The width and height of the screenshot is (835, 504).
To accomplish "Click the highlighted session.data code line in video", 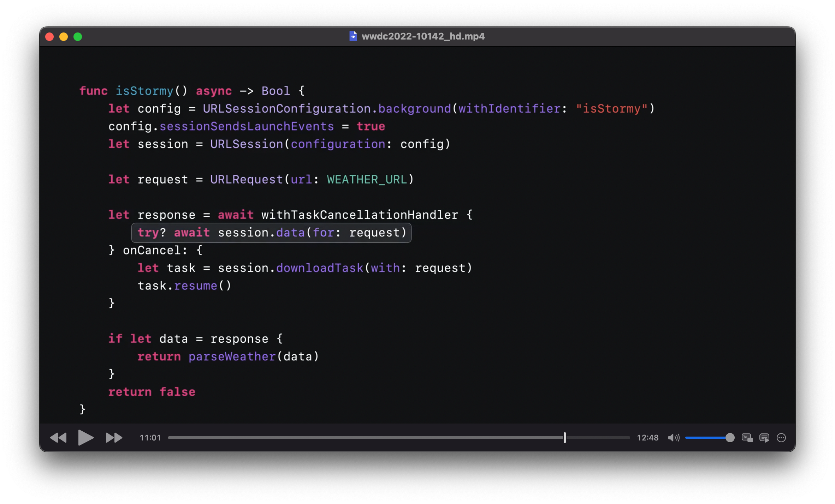I will pos(271,233).
